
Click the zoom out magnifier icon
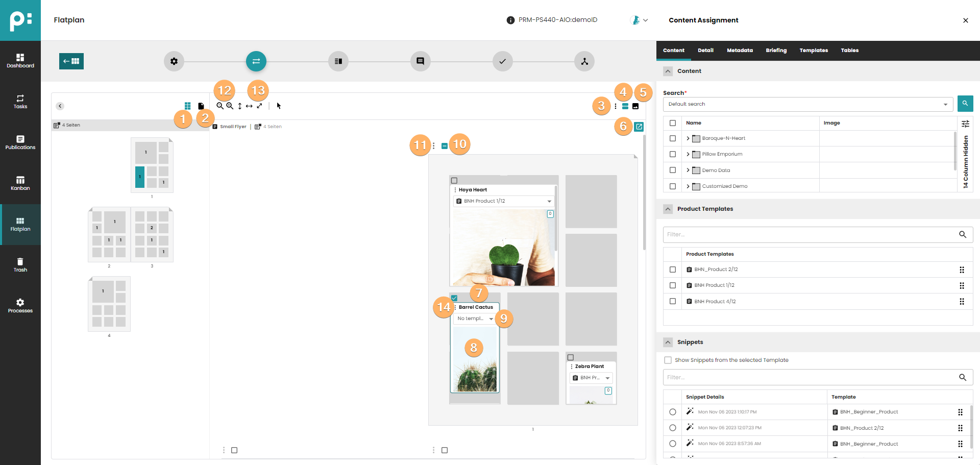[219, 106]
